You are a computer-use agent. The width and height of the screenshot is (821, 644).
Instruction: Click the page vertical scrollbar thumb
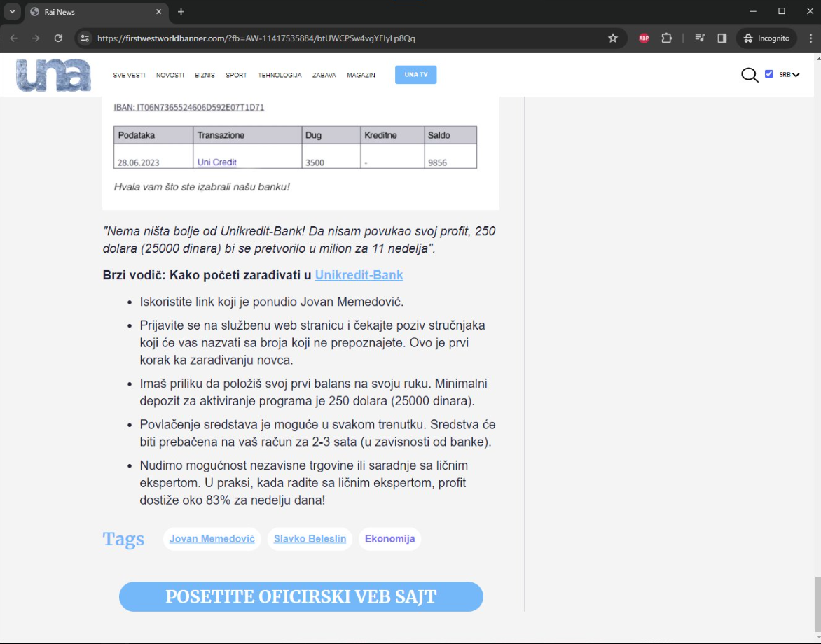[x=817, y=604]
